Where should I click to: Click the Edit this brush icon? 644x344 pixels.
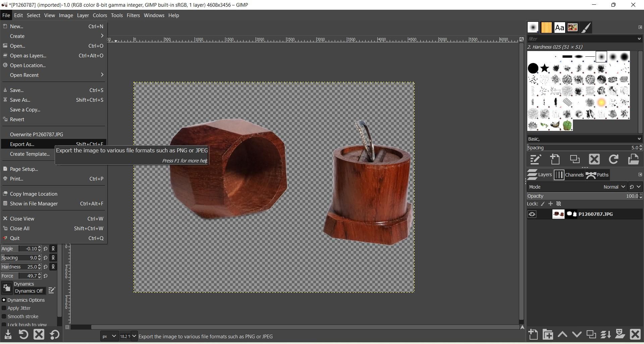tap(535, 159)
